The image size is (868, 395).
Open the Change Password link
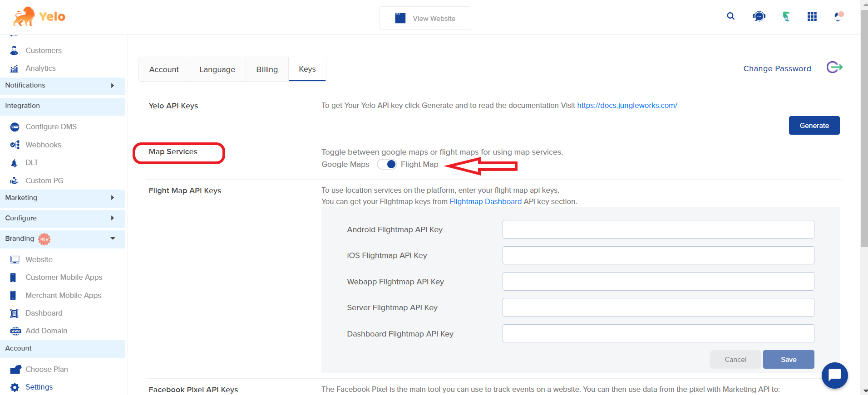(x=777, y=68)
